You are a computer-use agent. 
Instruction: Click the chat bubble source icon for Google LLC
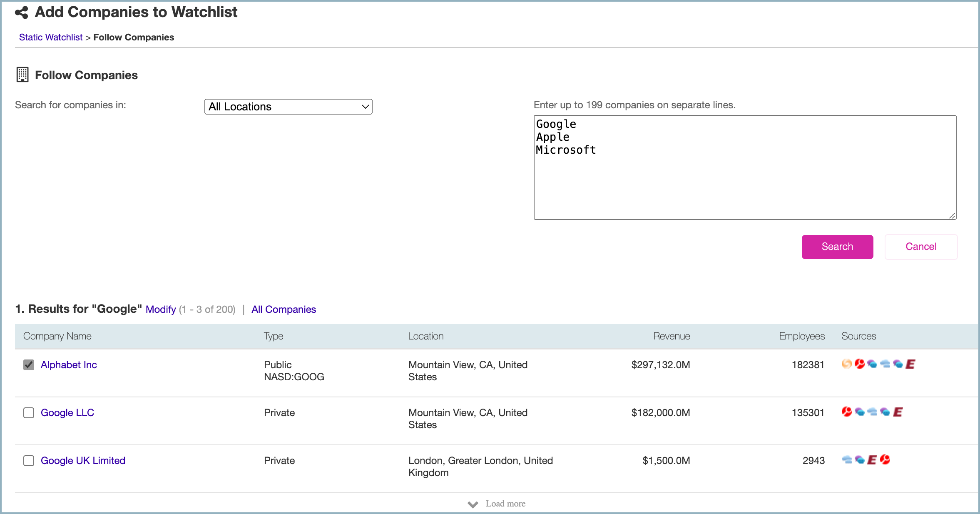(860, 412)
